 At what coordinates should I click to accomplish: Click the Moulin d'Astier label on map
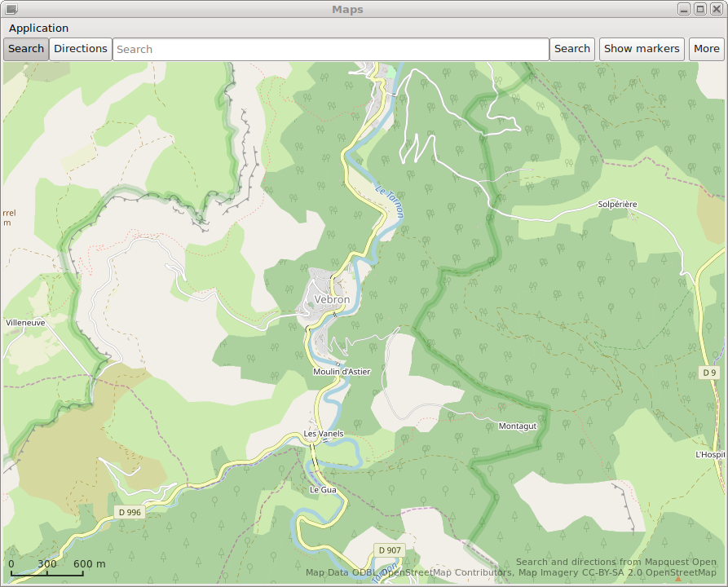342,372
